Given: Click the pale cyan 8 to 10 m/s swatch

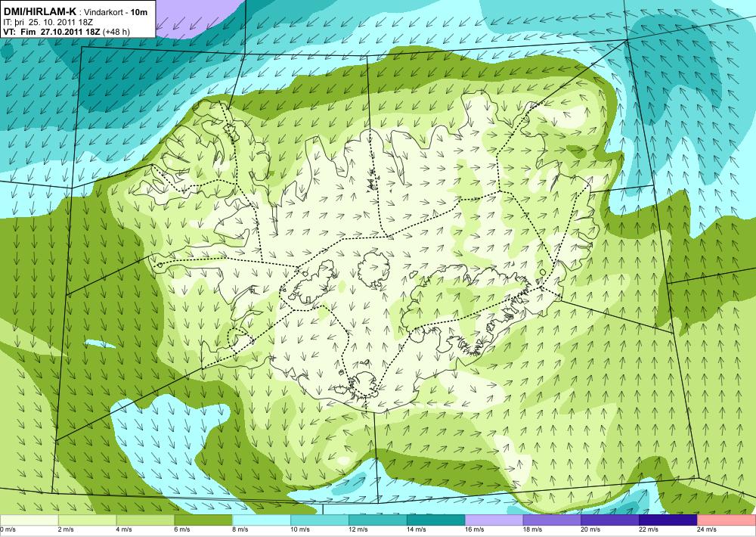Looking at the screenshot, I should tap(262, 520).
